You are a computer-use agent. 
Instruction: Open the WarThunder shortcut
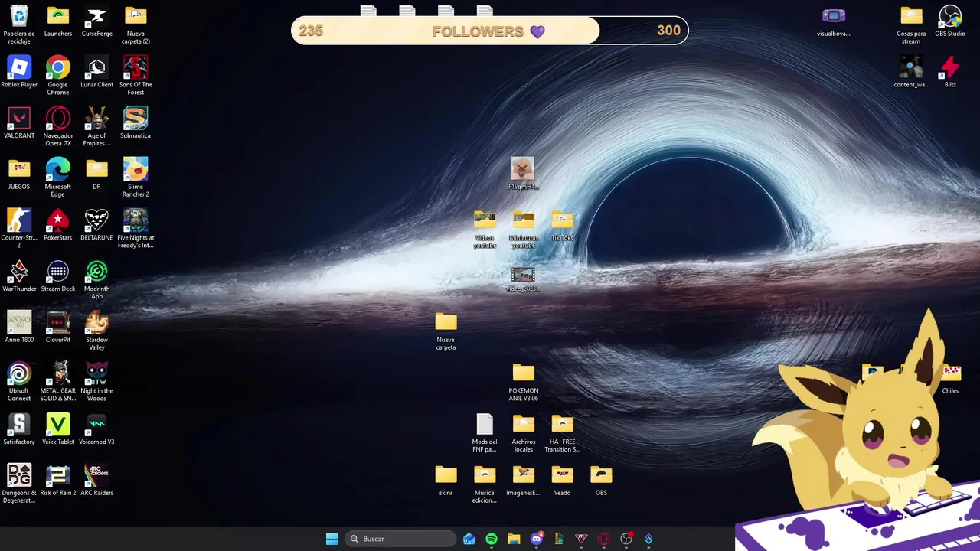[x=19, y=272]
